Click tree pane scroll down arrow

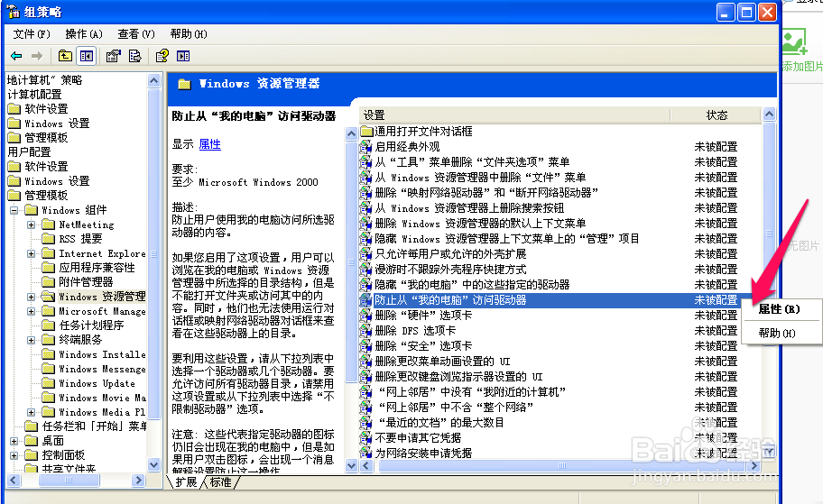[x=153, y=464]
